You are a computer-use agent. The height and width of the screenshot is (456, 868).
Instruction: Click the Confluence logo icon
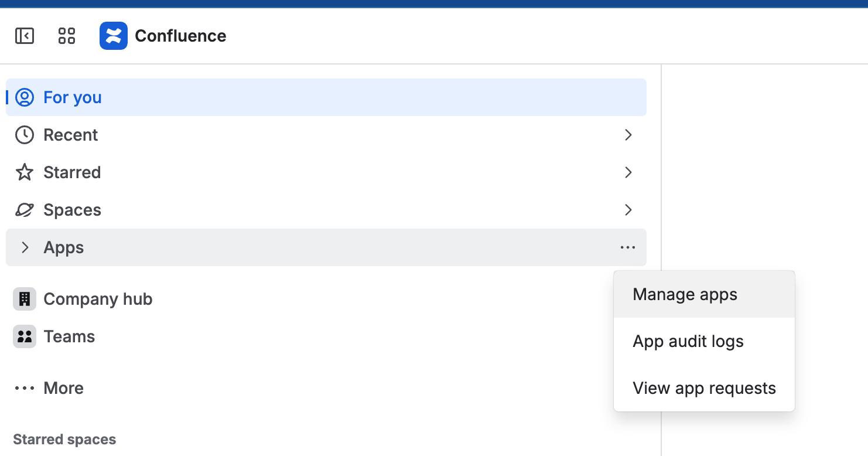(114, 36)
